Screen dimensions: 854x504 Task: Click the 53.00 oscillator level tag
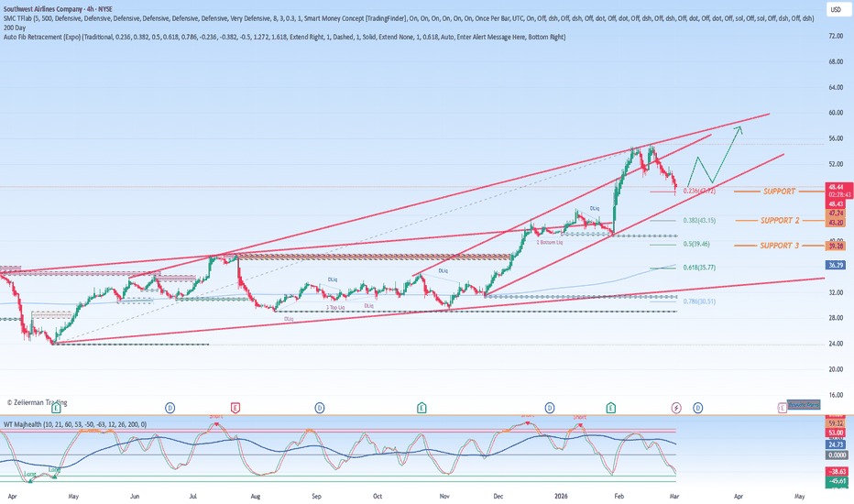pyautogui.click(x=836, y=433)
